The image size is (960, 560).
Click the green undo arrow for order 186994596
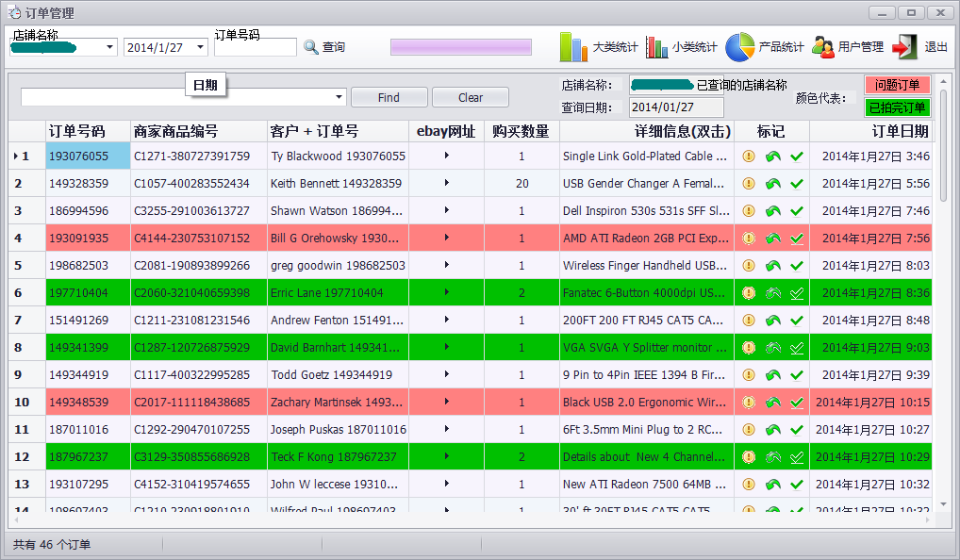tap(773, 211)
